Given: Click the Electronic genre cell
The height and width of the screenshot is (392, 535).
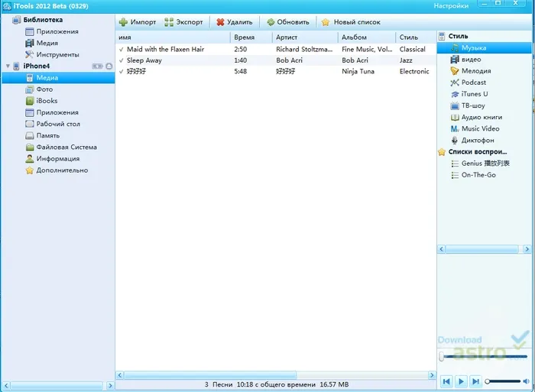Looking at the screenshot, I should coord(414,71).
